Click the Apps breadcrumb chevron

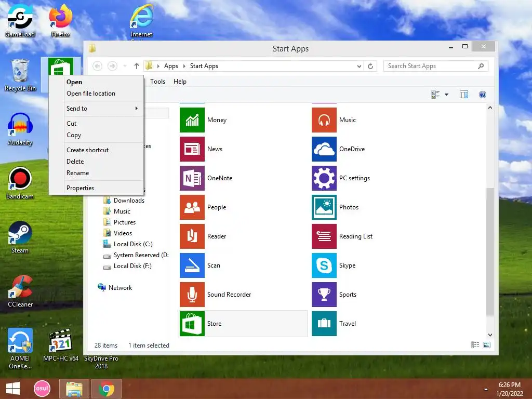click(x=184, y=66)
